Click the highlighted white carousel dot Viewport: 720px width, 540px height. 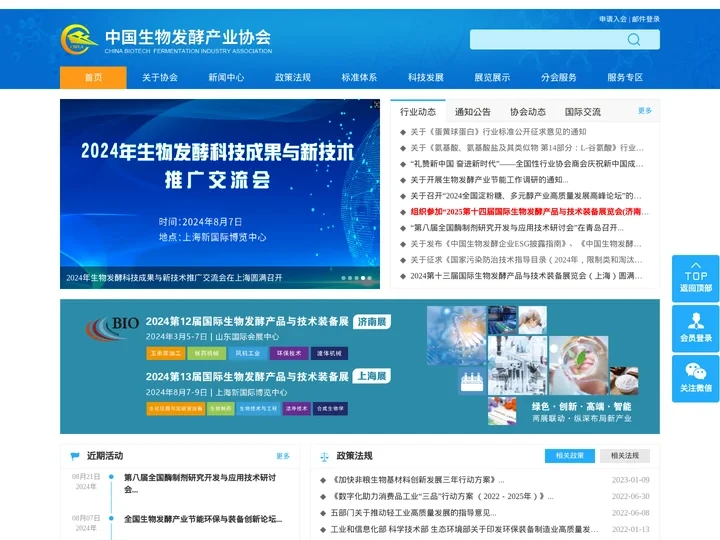[363, 278]
